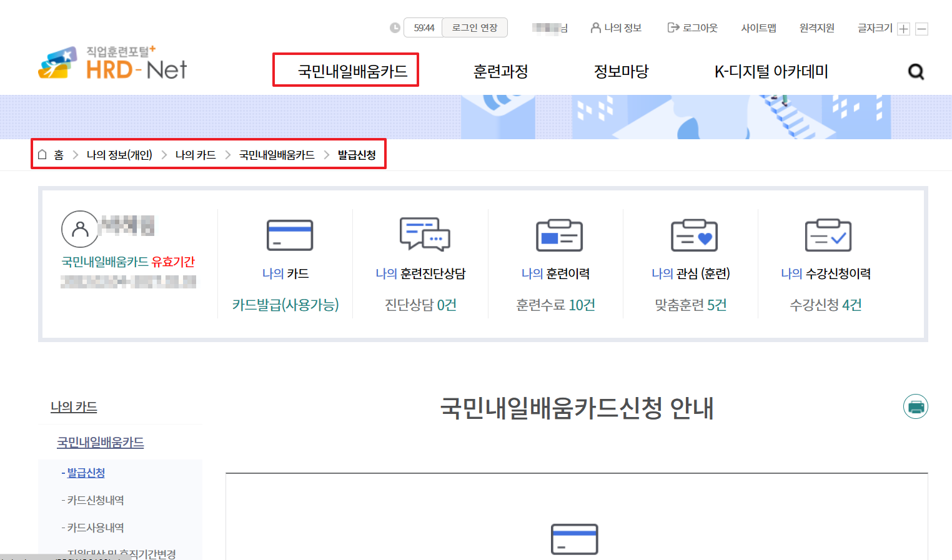Open the K-디지털 아카데미 menu

pos(771,71)
